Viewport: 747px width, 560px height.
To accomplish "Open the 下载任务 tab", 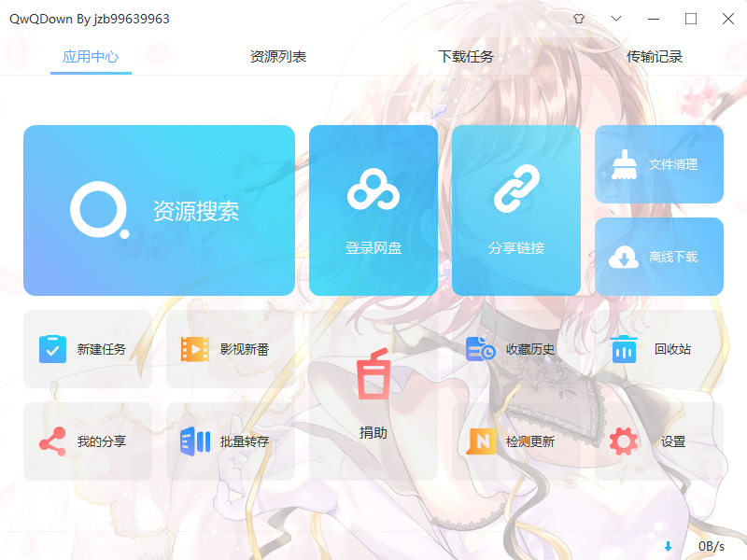I will pyautogui.click(x=466, y=57).
